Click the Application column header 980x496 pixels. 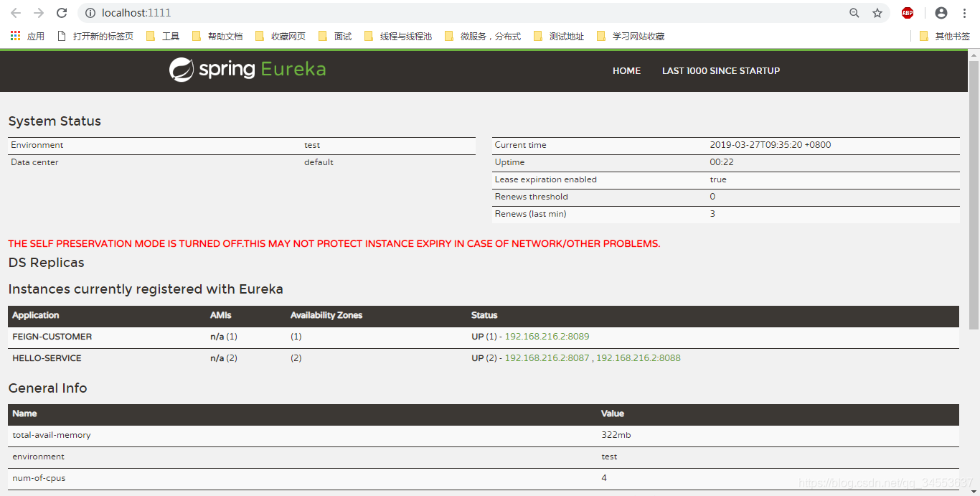(x=36, y=315)
